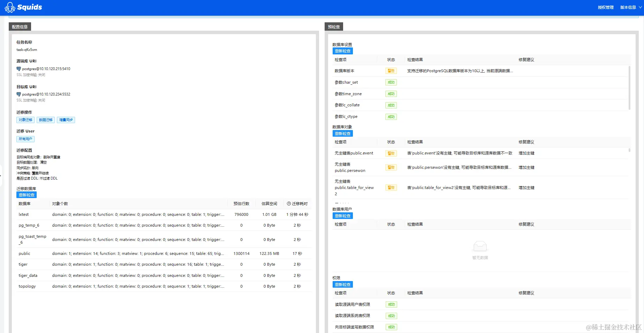Click 重新检查 under 数据库对象
Image resolution: width=644 pixels, height=333 pixels.
pyautogui.click(x=343, y=134)
